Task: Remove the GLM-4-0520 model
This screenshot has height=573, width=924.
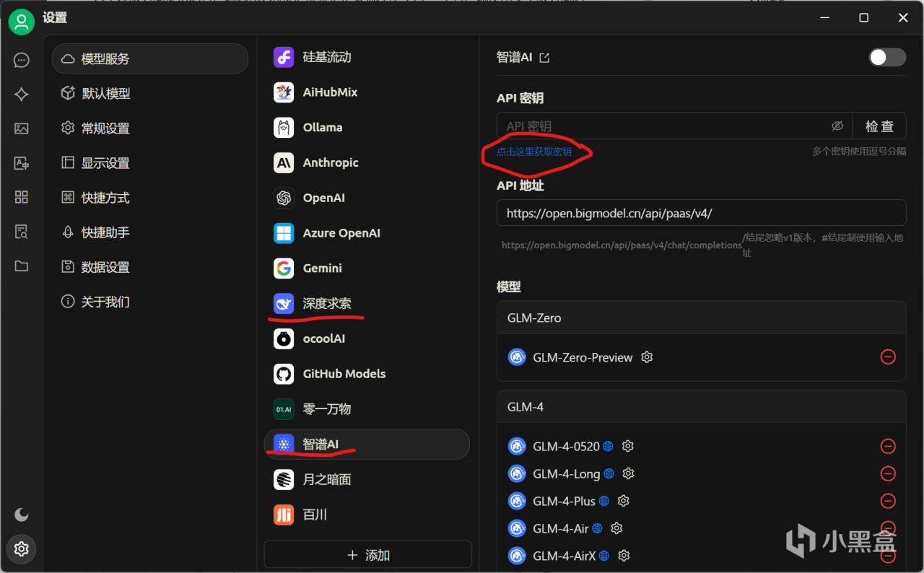Action: (888, 446)
